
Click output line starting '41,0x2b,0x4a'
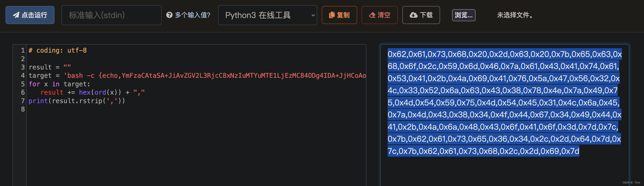pos(503,127)
